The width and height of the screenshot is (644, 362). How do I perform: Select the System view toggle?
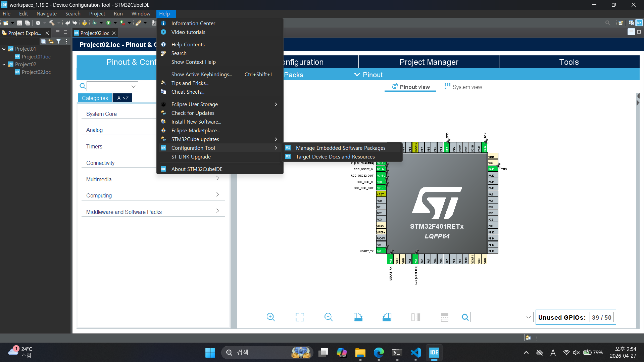pos(463,87)
